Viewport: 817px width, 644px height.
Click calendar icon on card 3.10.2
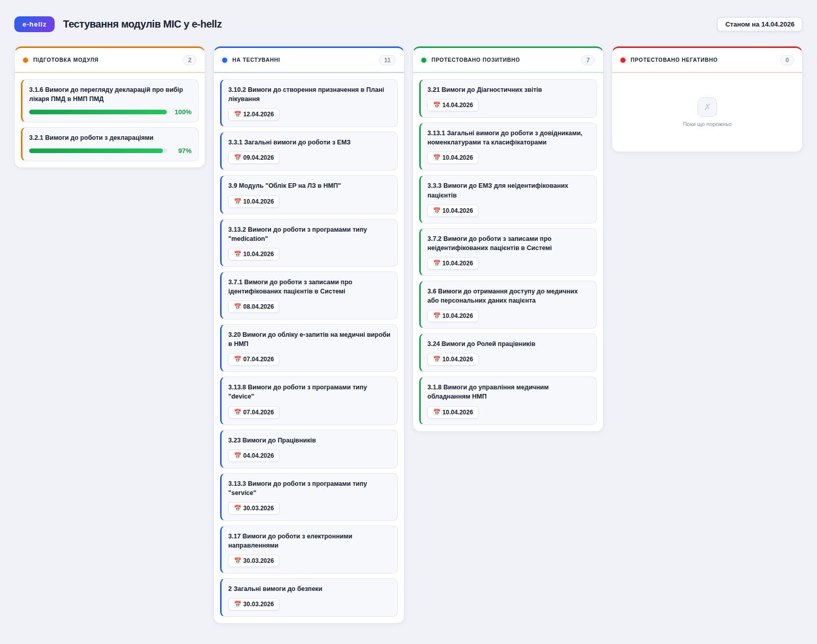[237, 114]
